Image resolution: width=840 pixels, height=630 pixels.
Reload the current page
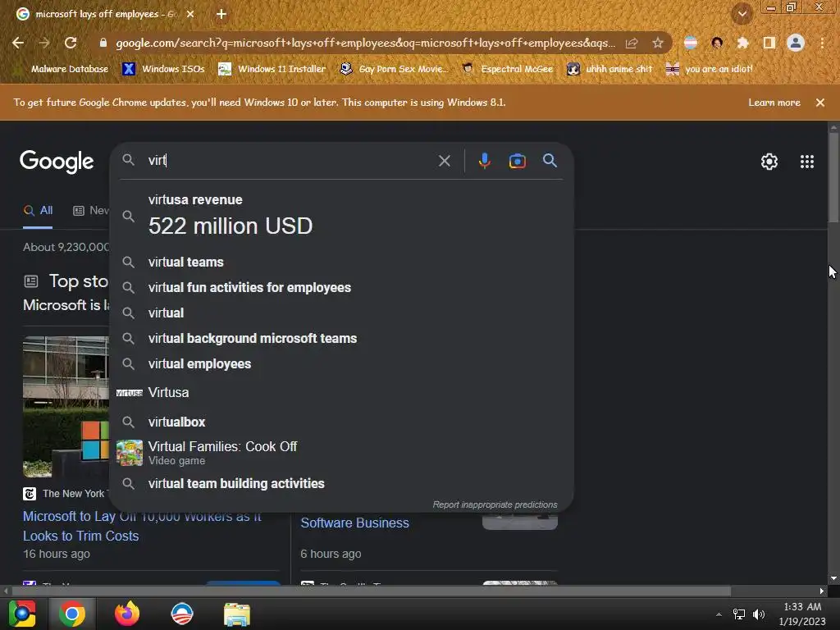pyautogui.click(x=71, y=43)
